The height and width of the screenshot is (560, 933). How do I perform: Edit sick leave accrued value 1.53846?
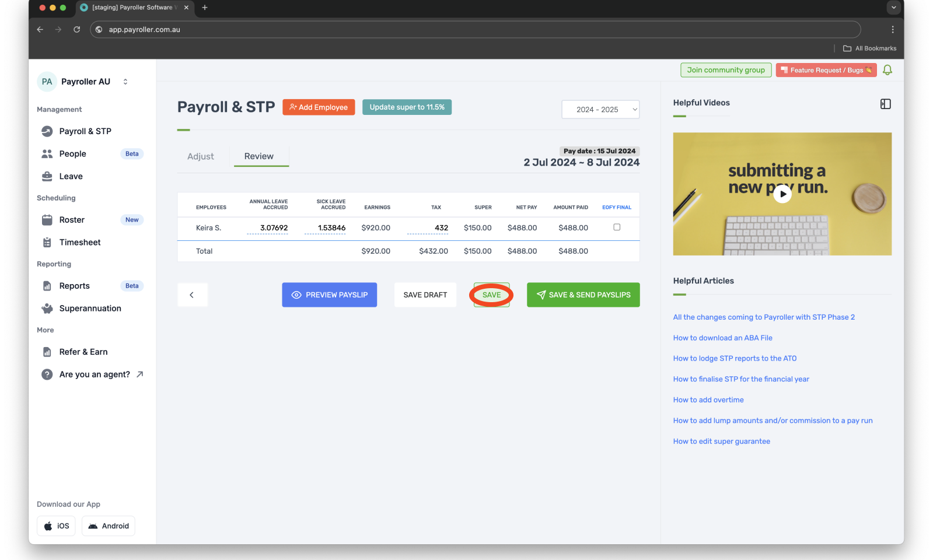pos(325,228)
